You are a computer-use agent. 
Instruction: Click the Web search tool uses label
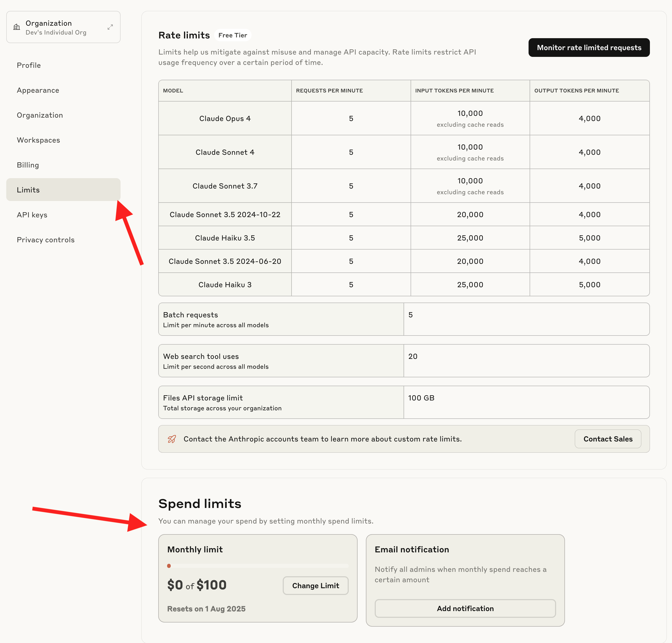coord(201,356)
